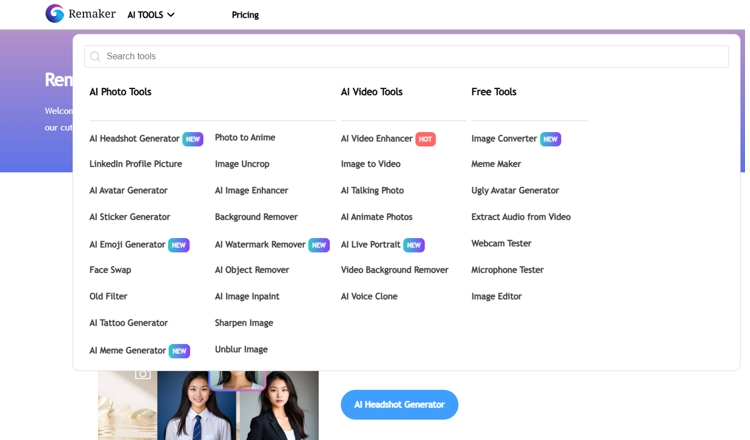The height and width of the screenshot is (440, 750).
Task: Open Image Converter tool
Action: tap(504, 139)
